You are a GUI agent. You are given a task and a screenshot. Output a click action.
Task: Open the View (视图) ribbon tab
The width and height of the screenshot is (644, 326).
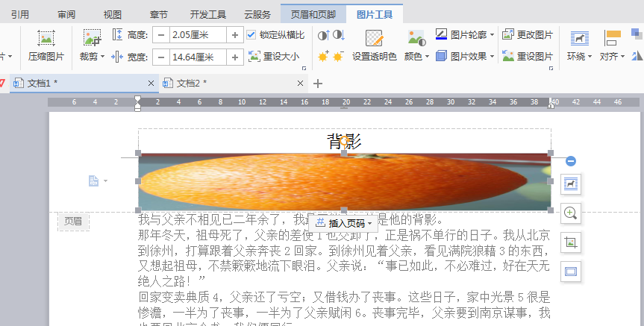coord(112,15)
